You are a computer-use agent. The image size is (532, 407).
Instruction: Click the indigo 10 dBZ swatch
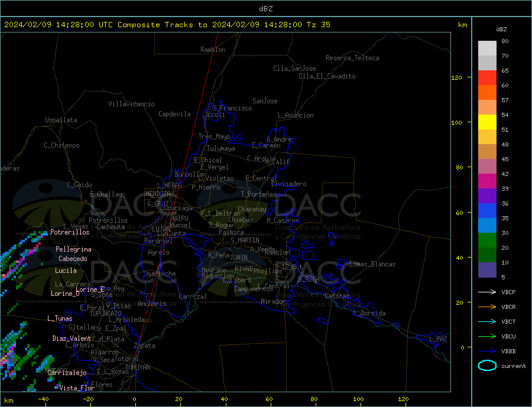pyautogui.click(x=487, y=269)
